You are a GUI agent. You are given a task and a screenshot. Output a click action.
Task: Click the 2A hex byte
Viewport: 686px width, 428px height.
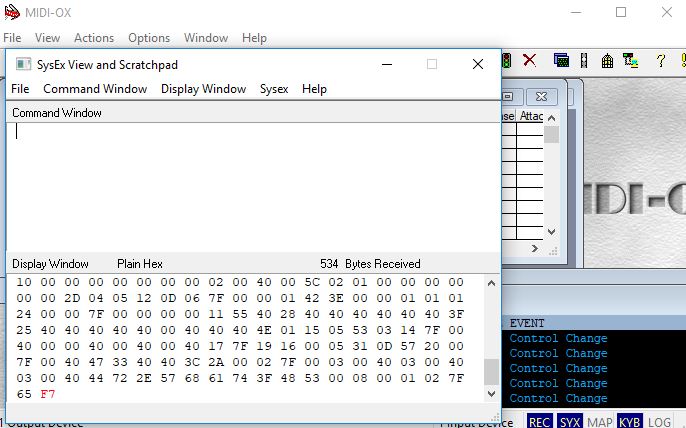click(216, 362)
